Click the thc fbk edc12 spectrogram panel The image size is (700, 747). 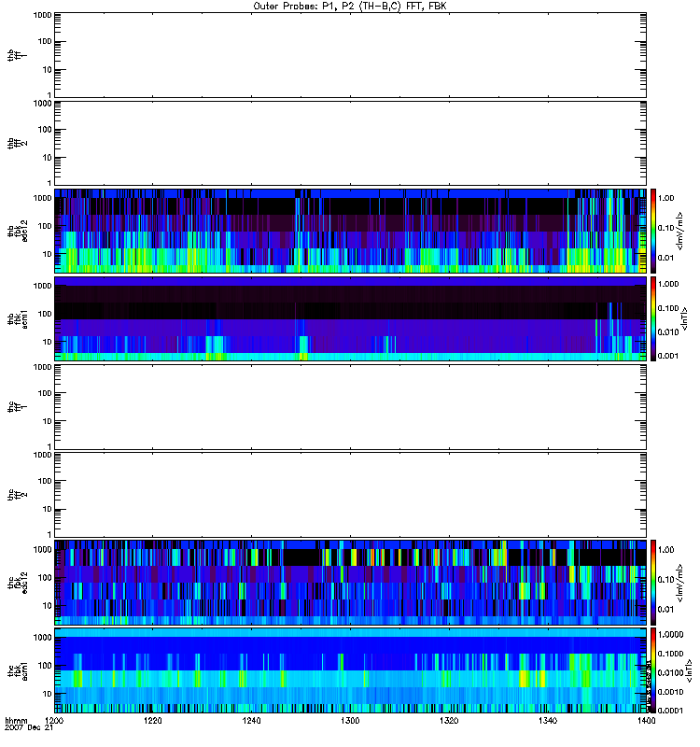[x=350, y=582]
